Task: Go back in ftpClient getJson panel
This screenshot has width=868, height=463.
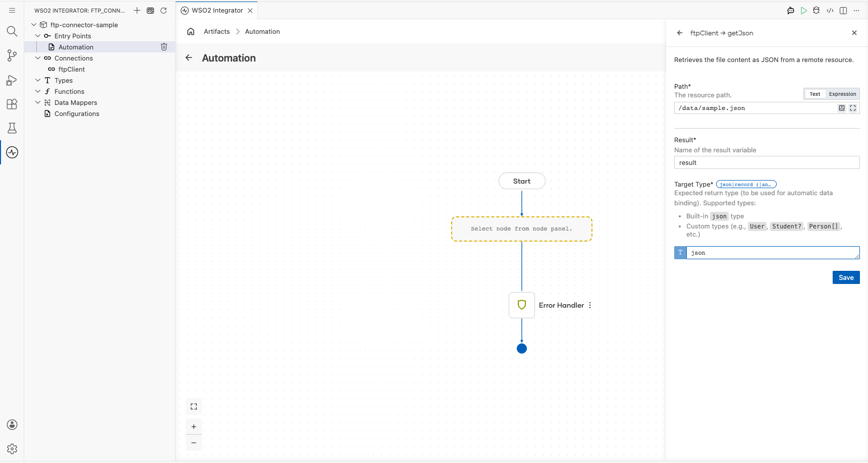Action: click(x=680, y=33)
